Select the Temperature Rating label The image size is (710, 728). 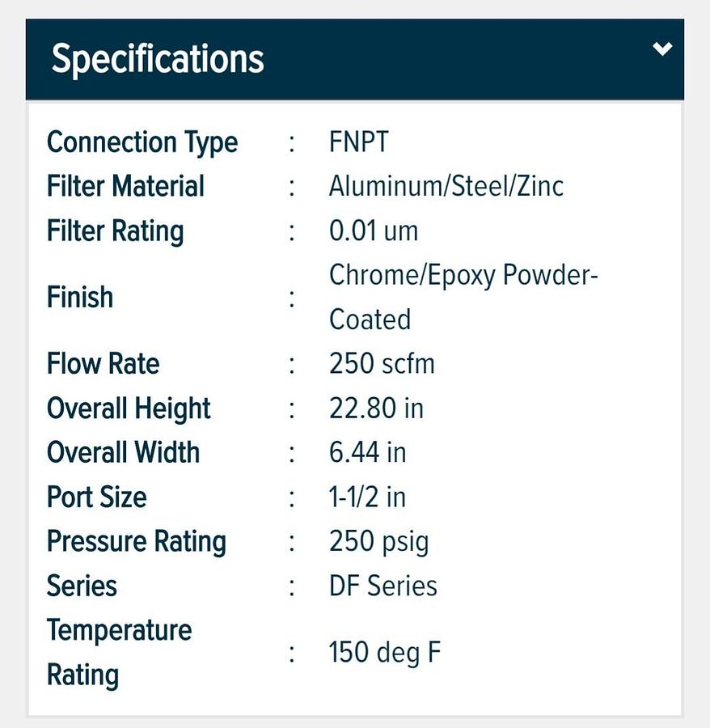point(119,651)
